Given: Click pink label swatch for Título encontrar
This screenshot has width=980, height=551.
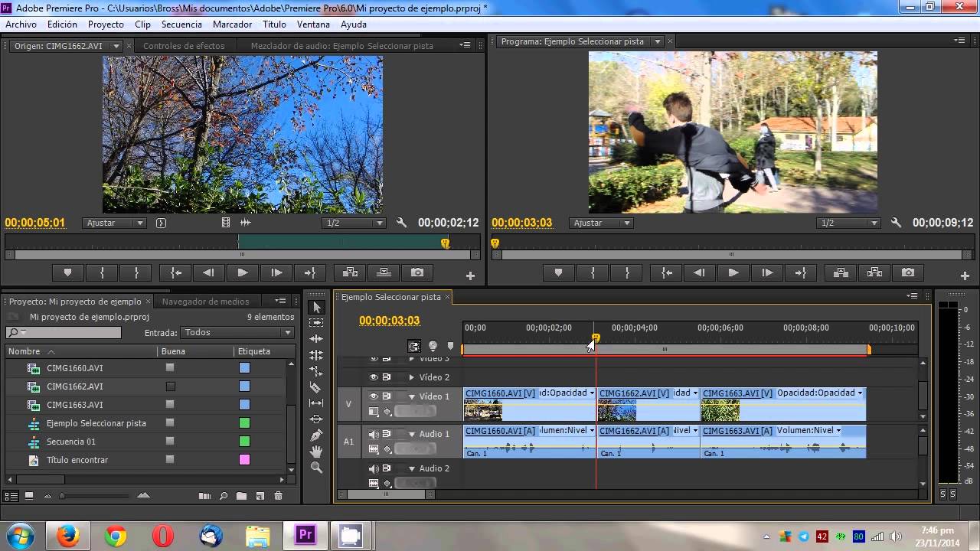Looking at the screenshot, I should click(244, 460).
